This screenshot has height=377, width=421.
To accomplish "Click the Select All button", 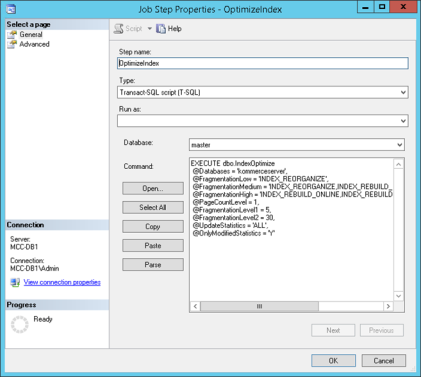I will click(x=153, y=207).
